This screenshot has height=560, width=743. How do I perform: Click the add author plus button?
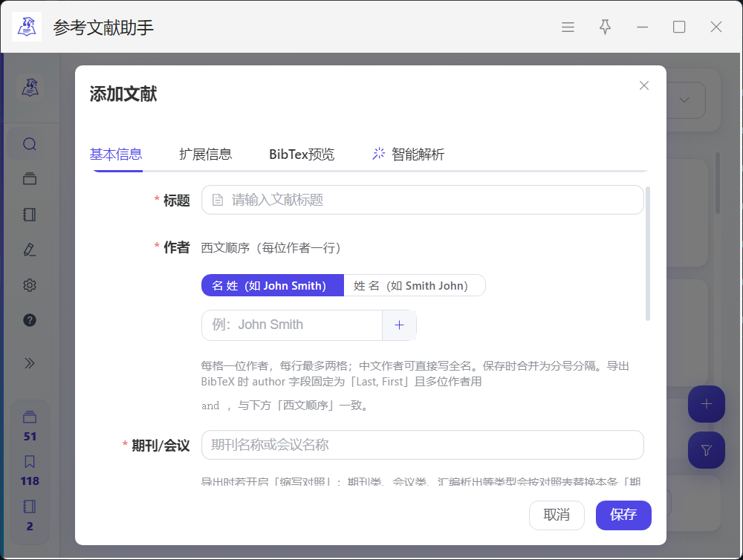tap(399, 325)
